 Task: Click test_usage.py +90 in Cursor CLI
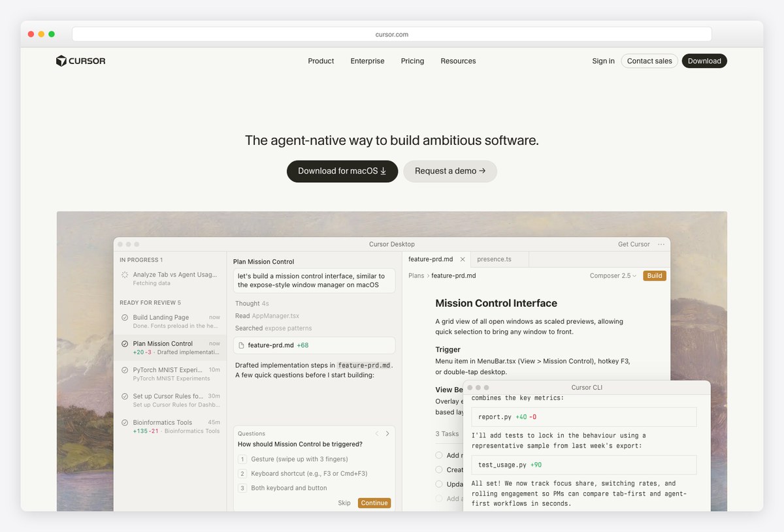[x=584, y=465]
